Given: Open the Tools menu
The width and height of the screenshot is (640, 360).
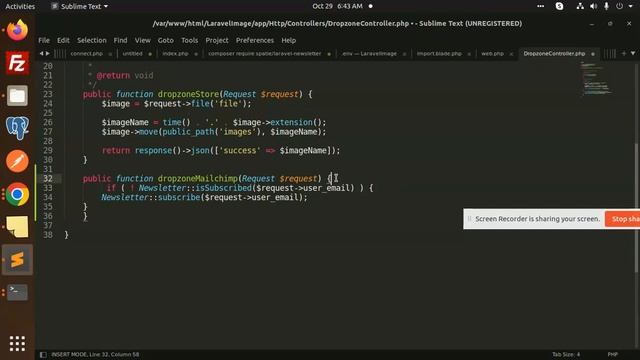Looking at the screenshot, I should pos(189,40).
